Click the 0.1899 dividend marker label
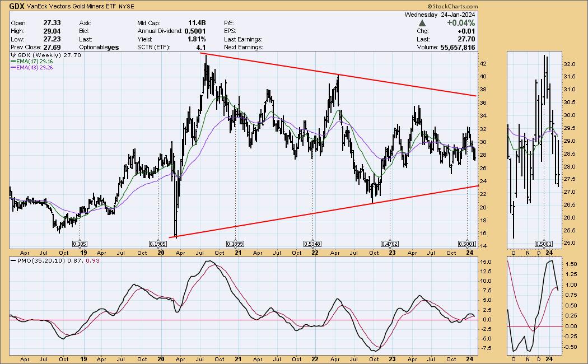Image resolution: width=588 pixels, height=364 pixels. (235, 244)
